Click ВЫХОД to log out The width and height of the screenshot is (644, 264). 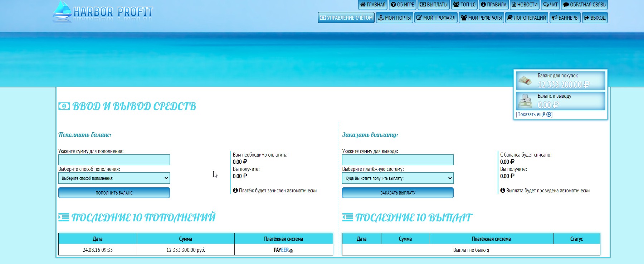(595, 18)
